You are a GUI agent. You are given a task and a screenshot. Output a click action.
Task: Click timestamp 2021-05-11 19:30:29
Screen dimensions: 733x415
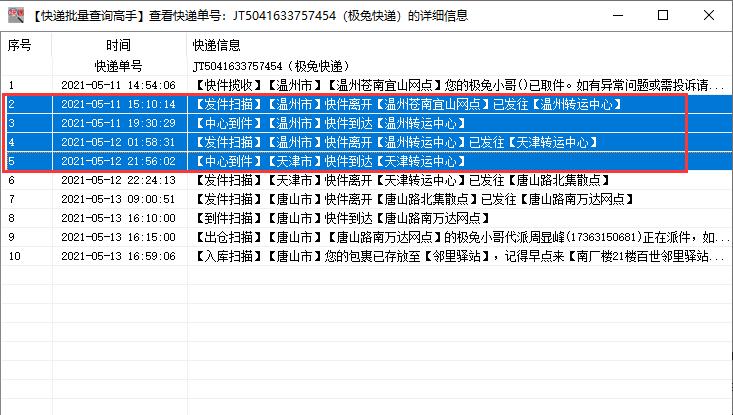click(x=118, y=123)
